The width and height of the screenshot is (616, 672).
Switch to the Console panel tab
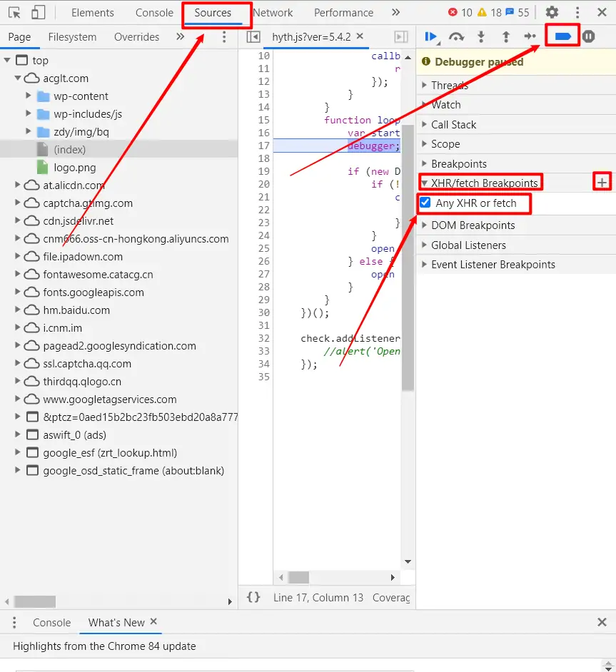point(153,12)
